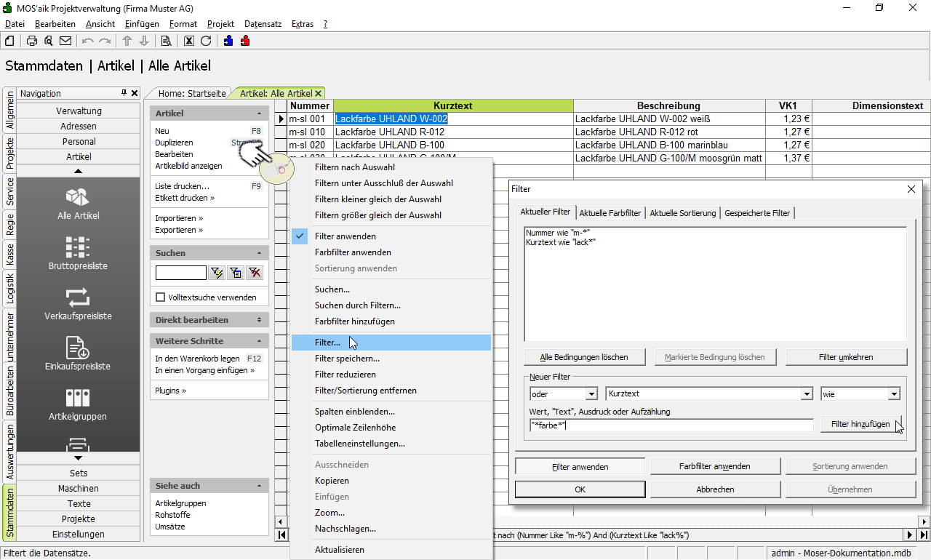Toggle the checked Filter anwenden menu entry
Image resolution: width=931 pixels, height=560 pixels.
pyautogui.click(x=345, y=236)
